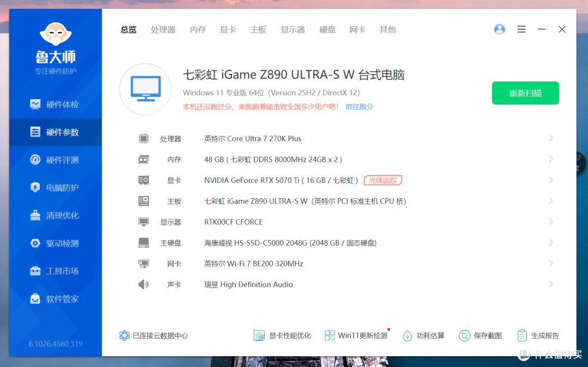Open 硬件体检 in sidebar
This screenshot has height=367, width=588.
click(x=56, y=104)
